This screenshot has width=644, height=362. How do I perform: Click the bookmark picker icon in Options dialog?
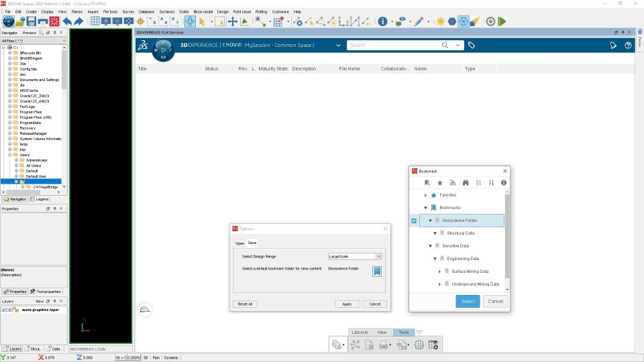point(376,271)
